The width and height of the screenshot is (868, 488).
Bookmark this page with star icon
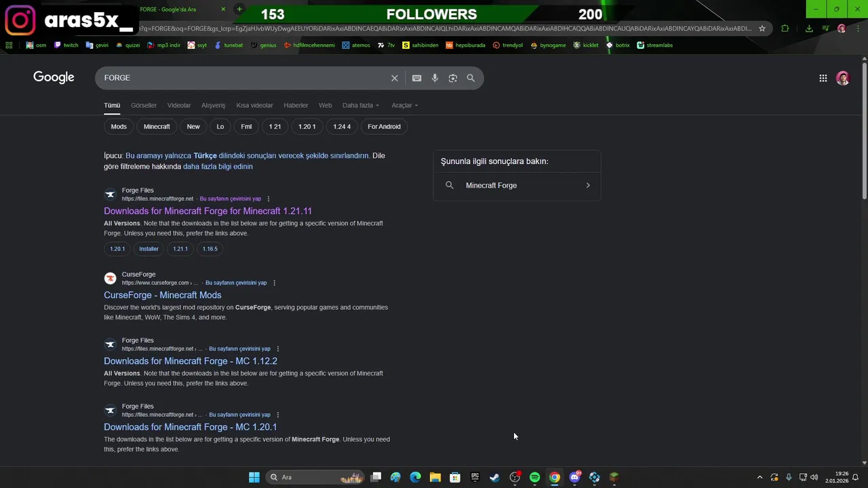762,28
